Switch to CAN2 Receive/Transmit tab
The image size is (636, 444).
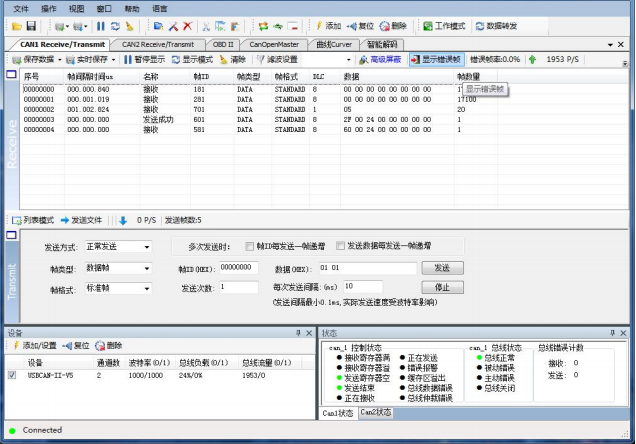[158, 45]
